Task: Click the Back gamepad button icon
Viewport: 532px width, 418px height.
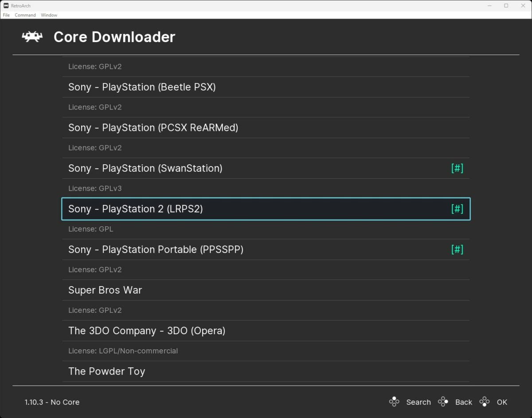Action: click(x=443, y=402)
